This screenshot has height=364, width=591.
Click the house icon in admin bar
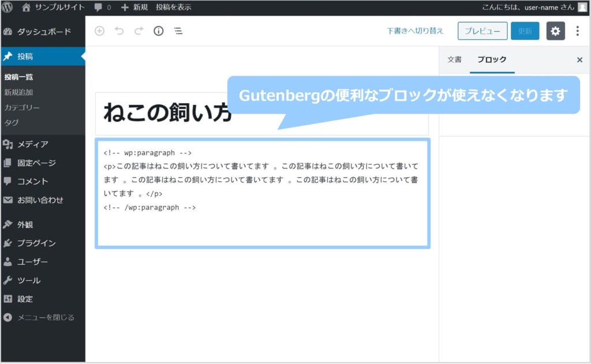point(26,7)
